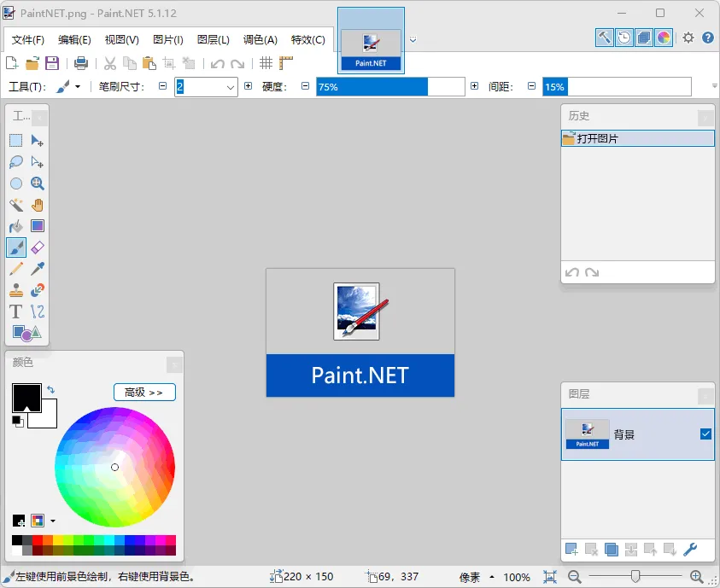This screenshot has height=588, width=720.
Task: Click the Paste clipboard icon
Action: coord(149,63)
